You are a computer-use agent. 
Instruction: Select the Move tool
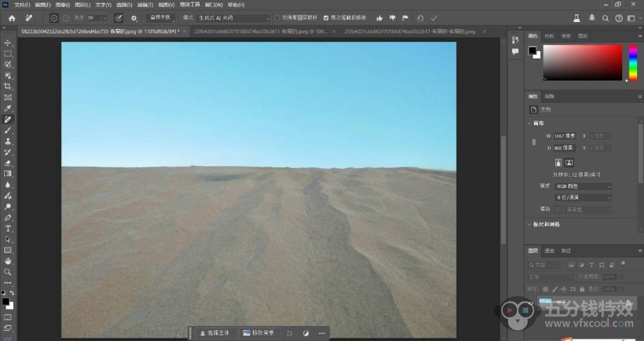pos(8,43)
